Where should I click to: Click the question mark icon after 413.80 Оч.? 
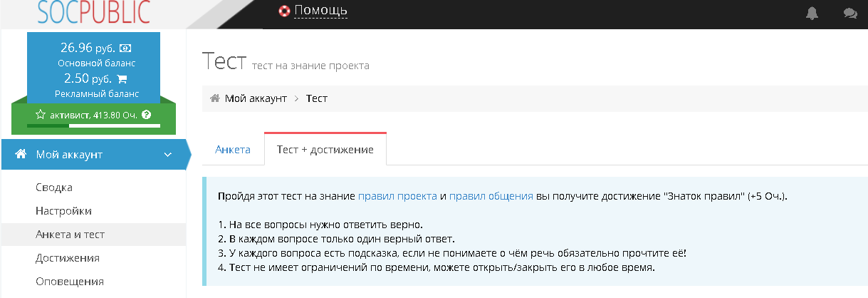[146, 114]
